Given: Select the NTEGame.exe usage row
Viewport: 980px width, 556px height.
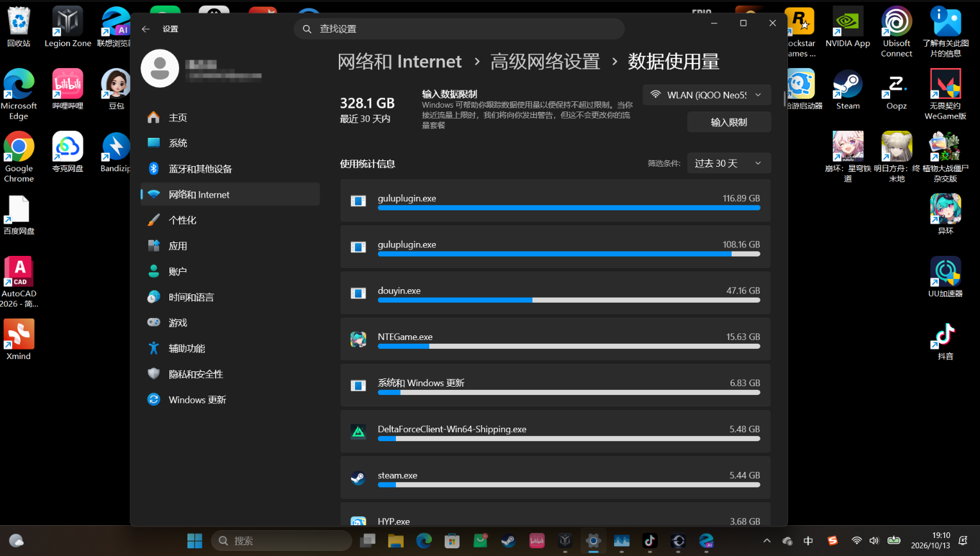Looking at the screenshot, I should coord(556,339).
